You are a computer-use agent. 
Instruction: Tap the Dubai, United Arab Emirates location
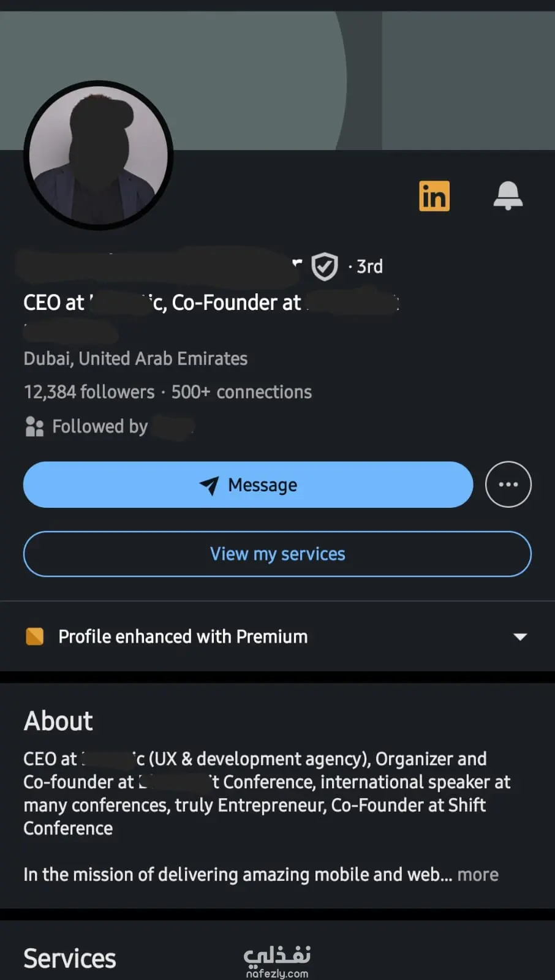[135, 358]
